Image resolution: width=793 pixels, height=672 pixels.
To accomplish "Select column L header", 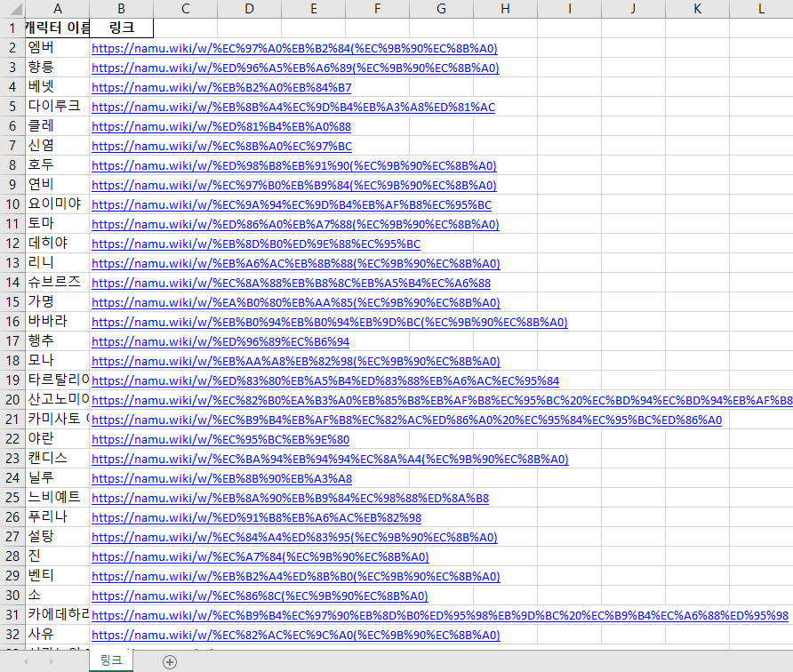I will (761, 9).
